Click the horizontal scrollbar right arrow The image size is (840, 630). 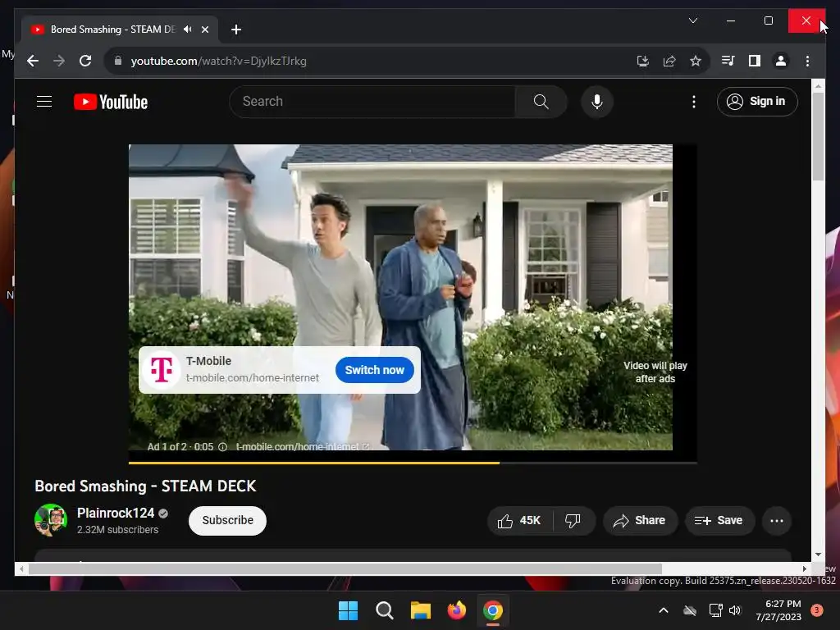805,569
